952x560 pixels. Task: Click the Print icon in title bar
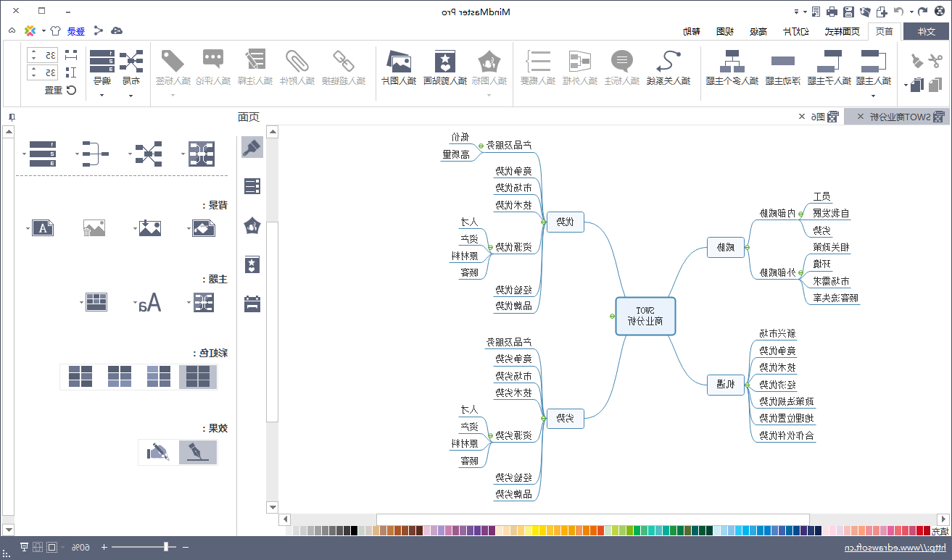[x=832, y=12]
